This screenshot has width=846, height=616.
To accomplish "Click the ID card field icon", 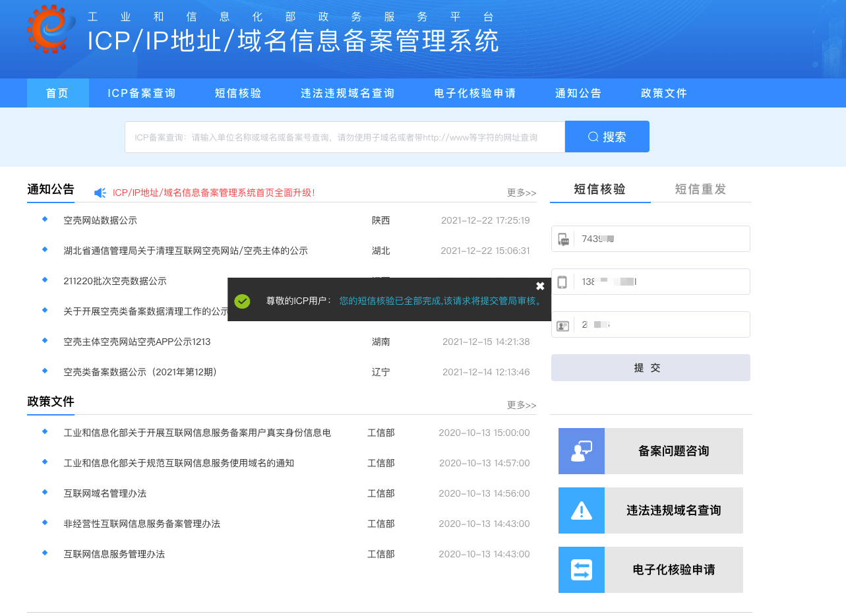I will [x=562, y=325].
